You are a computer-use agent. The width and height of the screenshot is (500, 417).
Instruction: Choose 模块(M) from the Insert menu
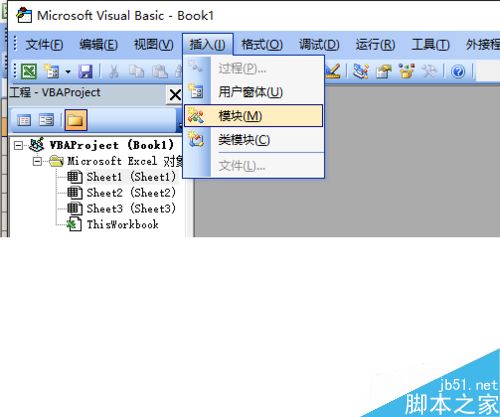(254, 116)
